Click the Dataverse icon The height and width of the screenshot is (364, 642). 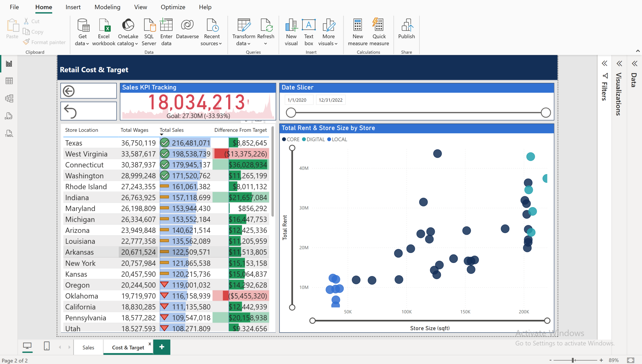[x=187, y=29]
